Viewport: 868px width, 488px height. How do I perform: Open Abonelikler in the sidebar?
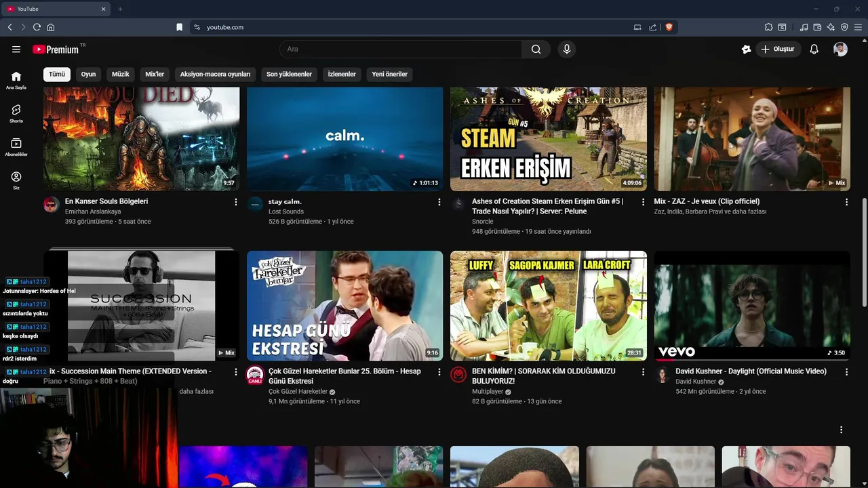16,147
